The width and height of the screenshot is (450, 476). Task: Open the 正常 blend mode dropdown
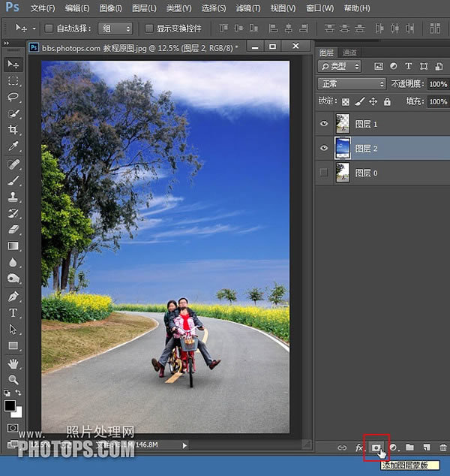(352, 84)
